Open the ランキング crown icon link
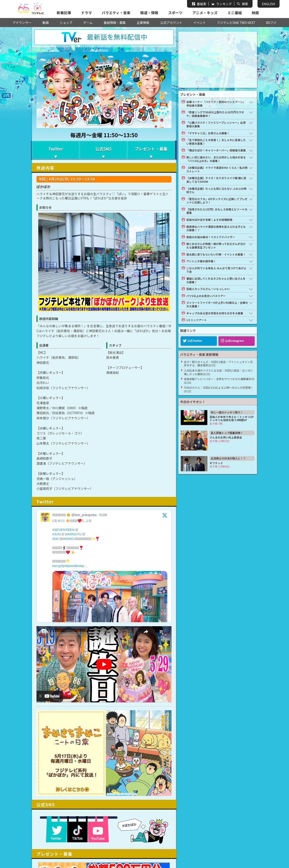The image size is (289, 868). tap(221, 4)
